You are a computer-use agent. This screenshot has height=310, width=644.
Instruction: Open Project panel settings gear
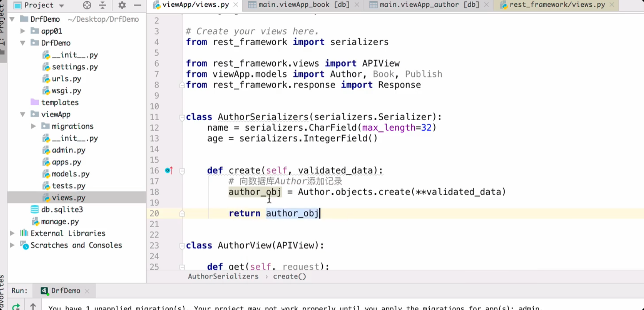[x=122, y=5]
